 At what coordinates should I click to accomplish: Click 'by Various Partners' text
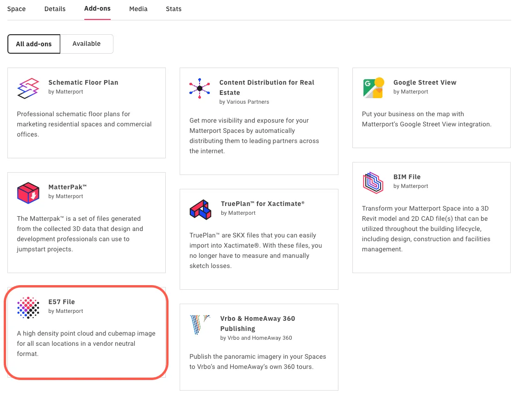pos(244,102)
